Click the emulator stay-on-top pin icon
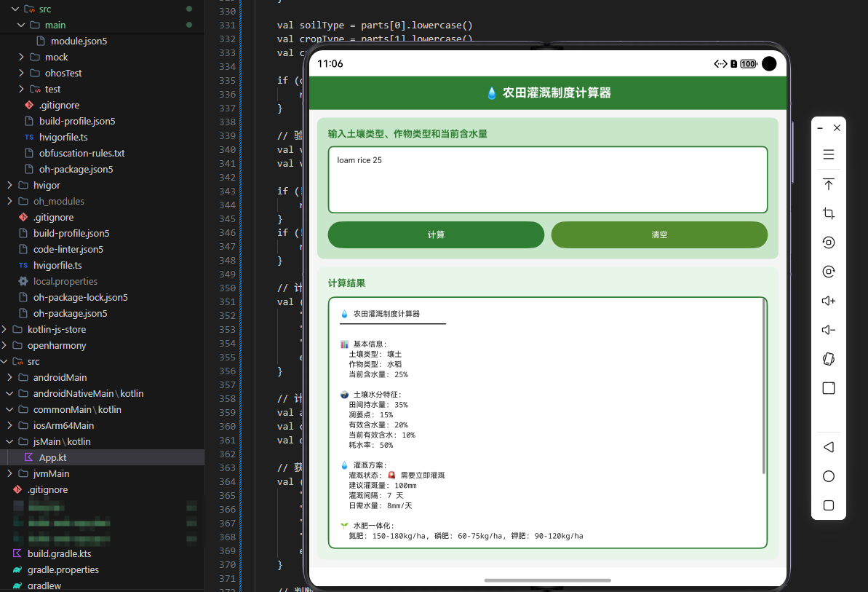868x592 pixels. (828, 183)
